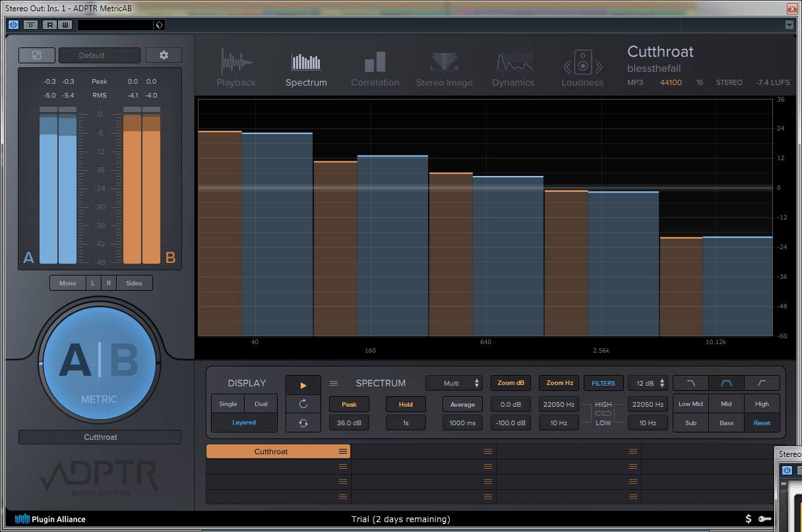Viewport: 802px width, 532px height.
Task: Open the second top-row slot menu icon
Action: (488, 452)
